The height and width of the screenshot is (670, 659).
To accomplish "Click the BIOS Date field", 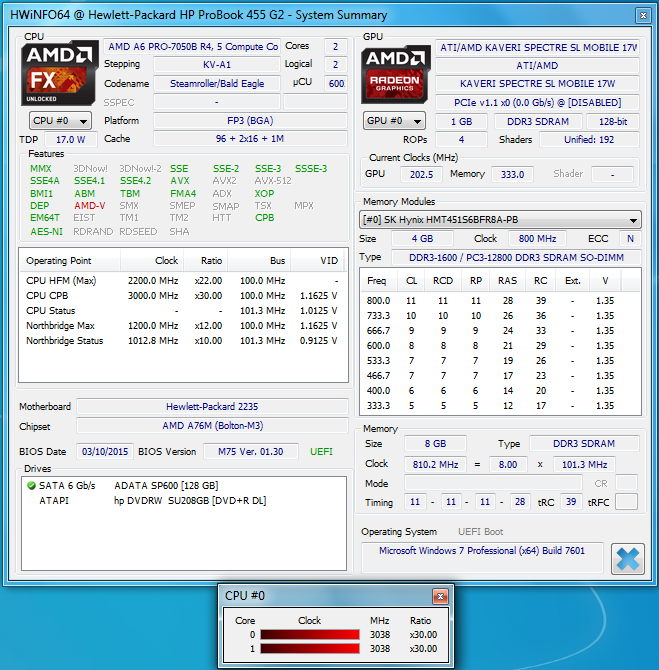I will (105, 452).
